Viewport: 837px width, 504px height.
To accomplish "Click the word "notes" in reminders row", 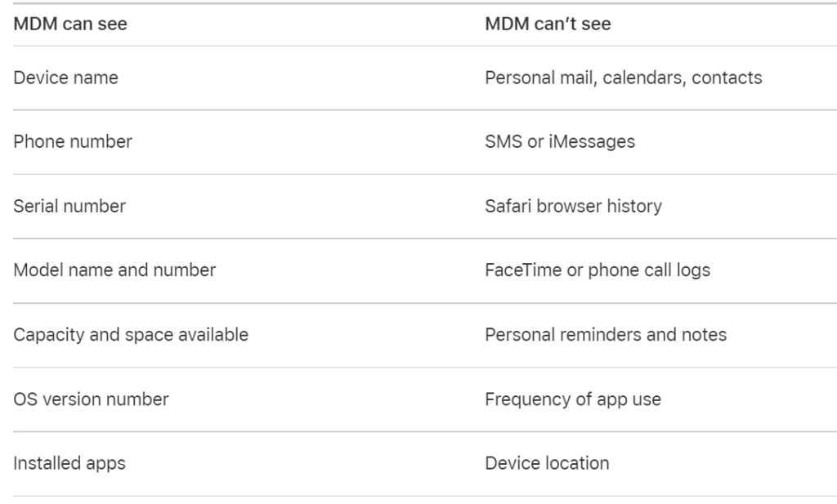I will click(704, 334).
